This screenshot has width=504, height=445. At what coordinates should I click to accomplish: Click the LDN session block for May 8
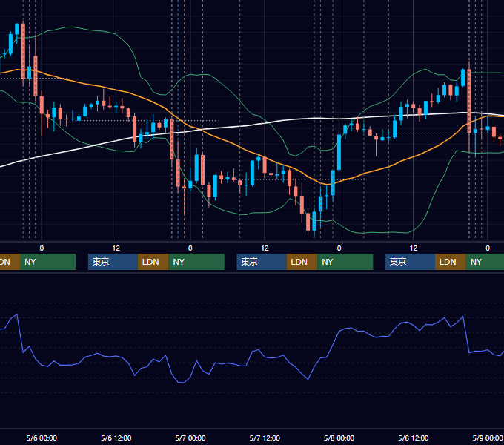coord(451,262)
